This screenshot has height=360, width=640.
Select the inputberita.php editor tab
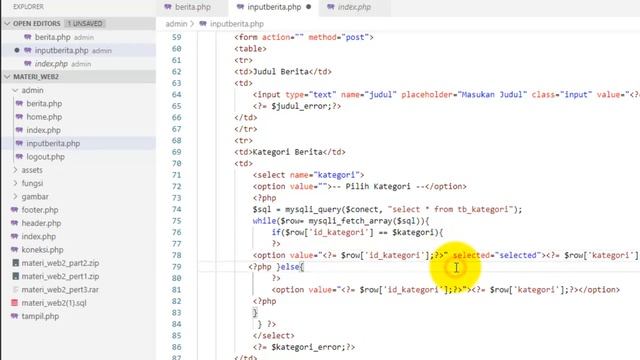[x=274, y=7]
